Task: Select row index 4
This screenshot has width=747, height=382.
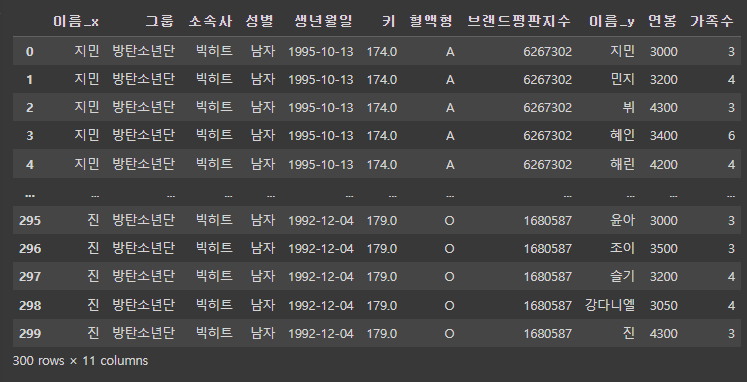Action: pos(30,164)
